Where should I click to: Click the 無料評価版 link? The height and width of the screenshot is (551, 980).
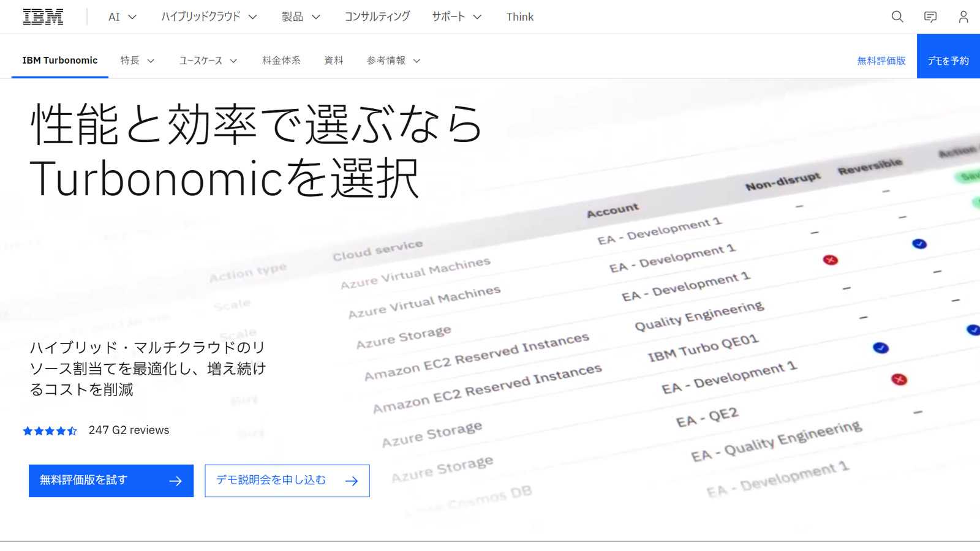point(881,61)
